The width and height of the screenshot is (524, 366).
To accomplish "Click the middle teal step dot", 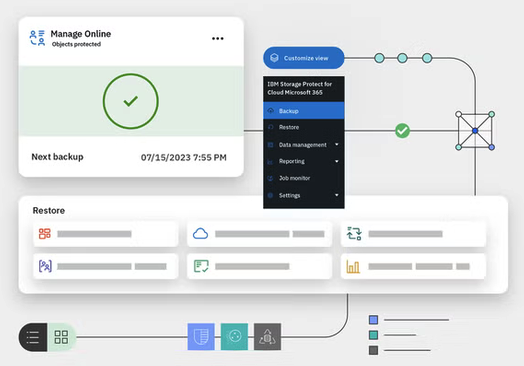I will coord(402,58).
